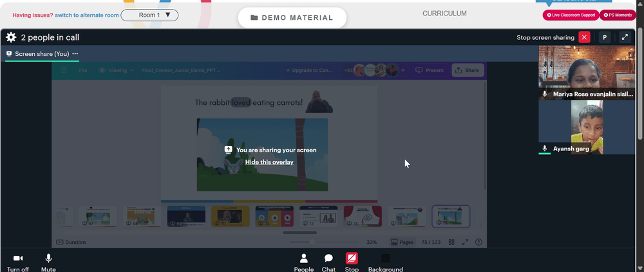Viewport: 644px width, 272px height.
Task: Open call settings gear icon
Action: click(11, 37)
